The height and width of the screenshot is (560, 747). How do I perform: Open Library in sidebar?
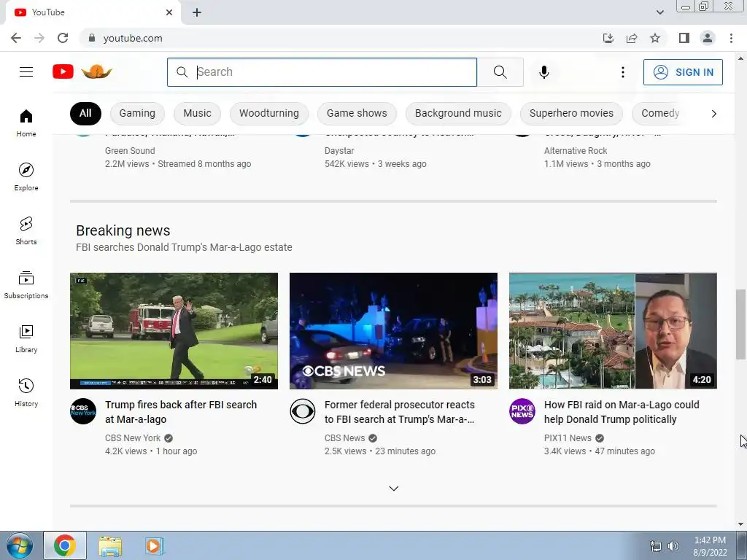point(26,338)
